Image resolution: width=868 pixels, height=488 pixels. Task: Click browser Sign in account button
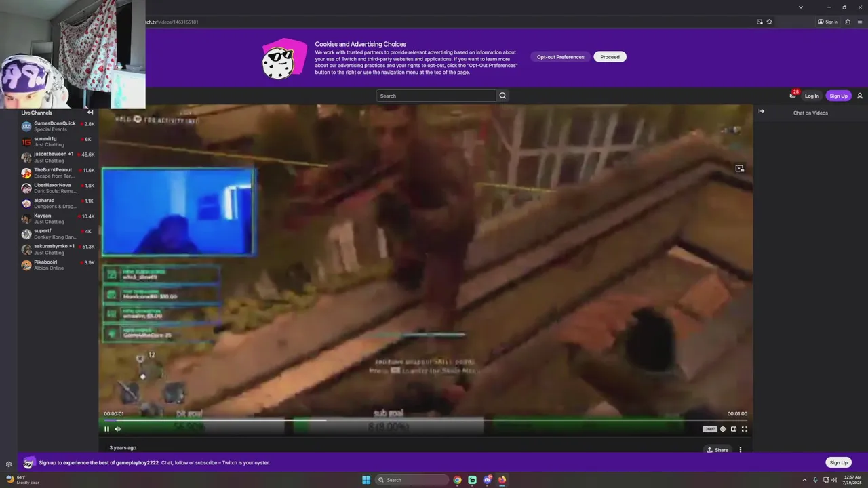click(828, 22)
